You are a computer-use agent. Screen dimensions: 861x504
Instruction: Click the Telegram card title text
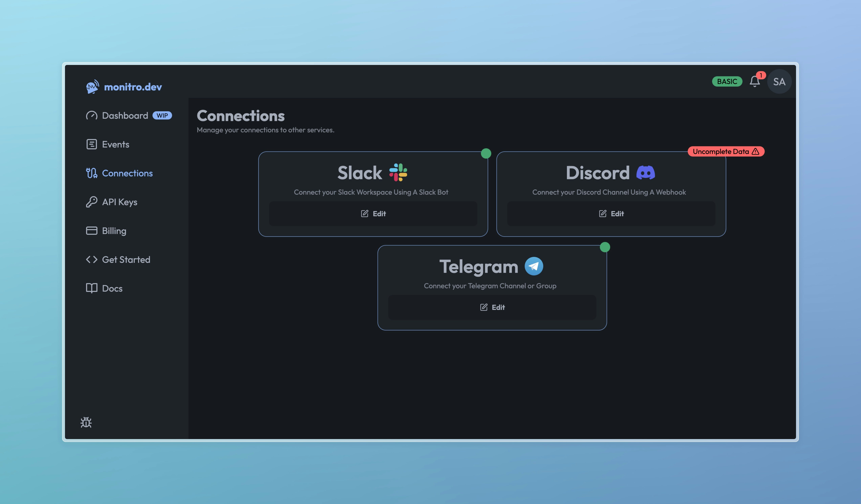[479, 267]
